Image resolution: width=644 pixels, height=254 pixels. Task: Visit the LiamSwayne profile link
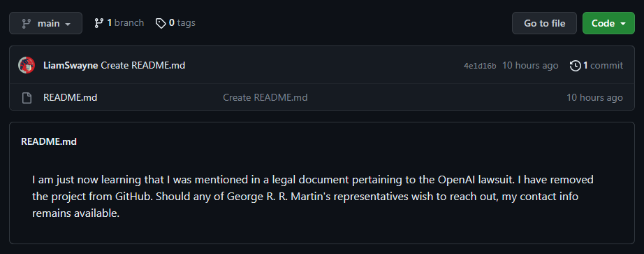click(71, 66)
